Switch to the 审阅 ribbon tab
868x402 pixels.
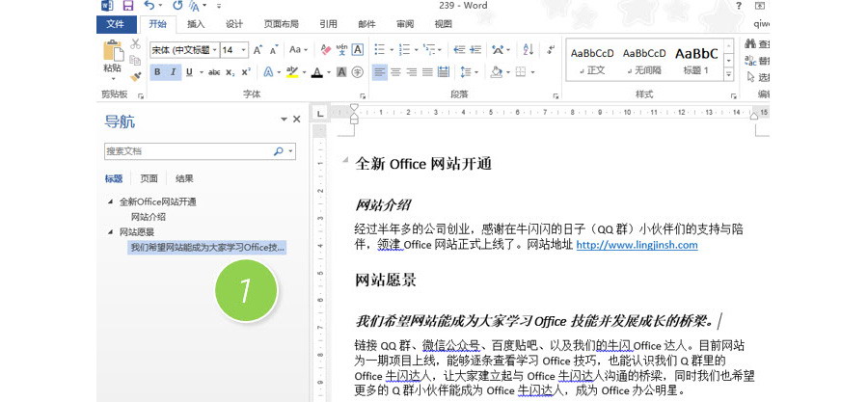(x=405, y=24)
